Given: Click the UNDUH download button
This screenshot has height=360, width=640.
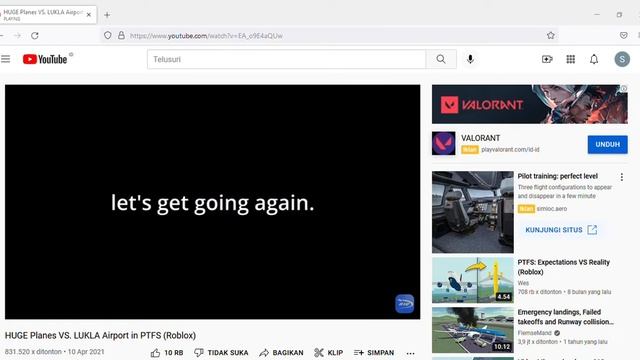Looking at the screenshot, I should click(x=607, y=144).
